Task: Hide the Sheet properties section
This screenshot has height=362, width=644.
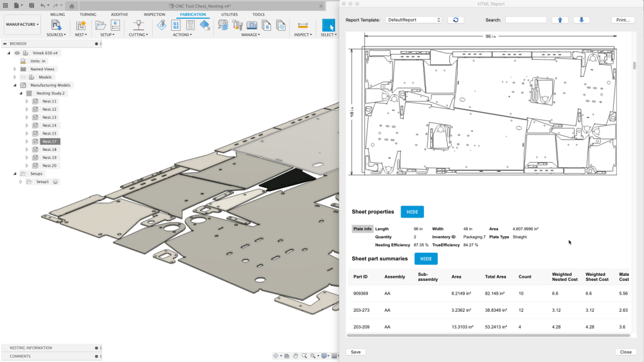Action: pos(413,212)
